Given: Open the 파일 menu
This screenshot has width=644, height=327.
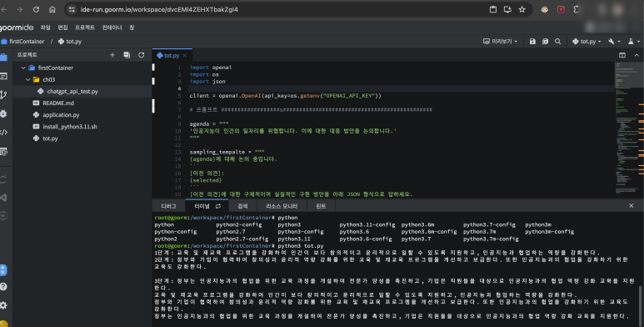Looking at the screenshot, I should 45,28.
